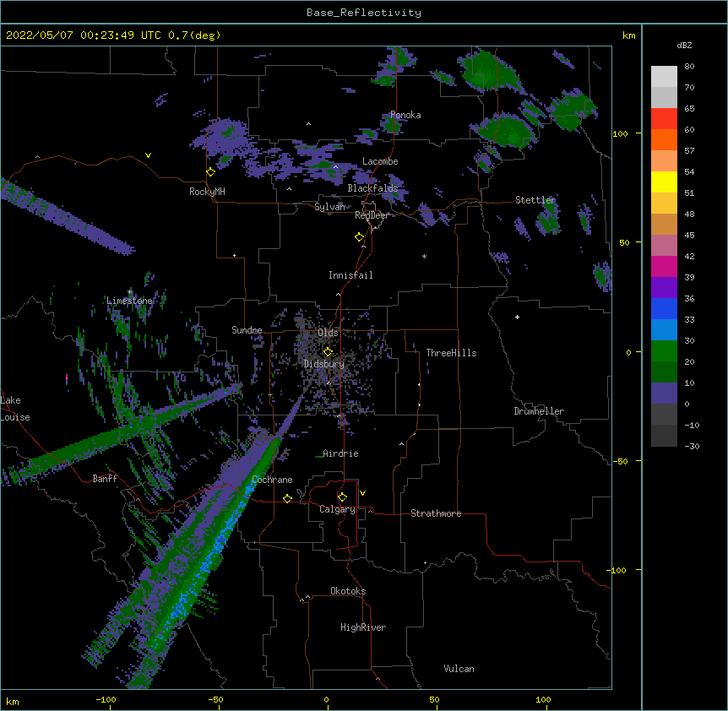Click the Stettler city label

point(535,200)
